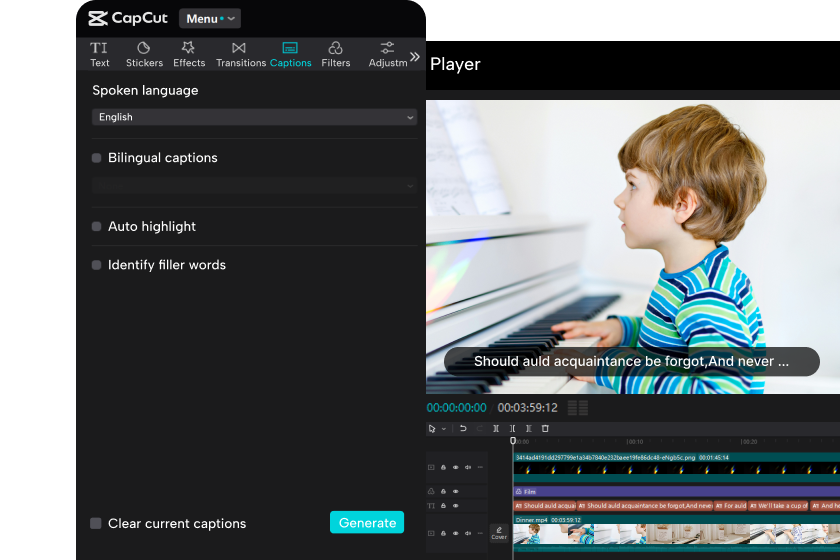
Task: Hide the Film filter track
Action: pyautogui.click(x=456, y=491)
